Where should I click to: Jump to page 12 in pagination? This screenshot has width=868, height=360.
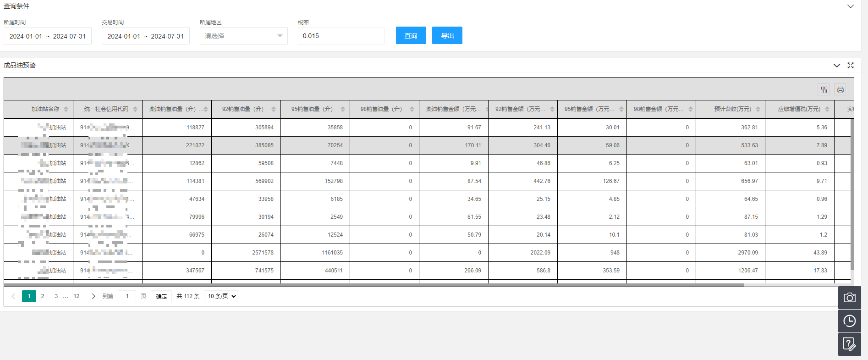point(77,296)
